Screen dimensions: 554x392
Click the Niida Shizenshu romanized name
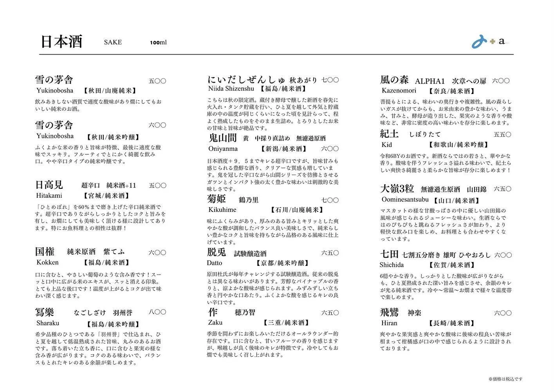pyautogui.click(x=231, y=89)
